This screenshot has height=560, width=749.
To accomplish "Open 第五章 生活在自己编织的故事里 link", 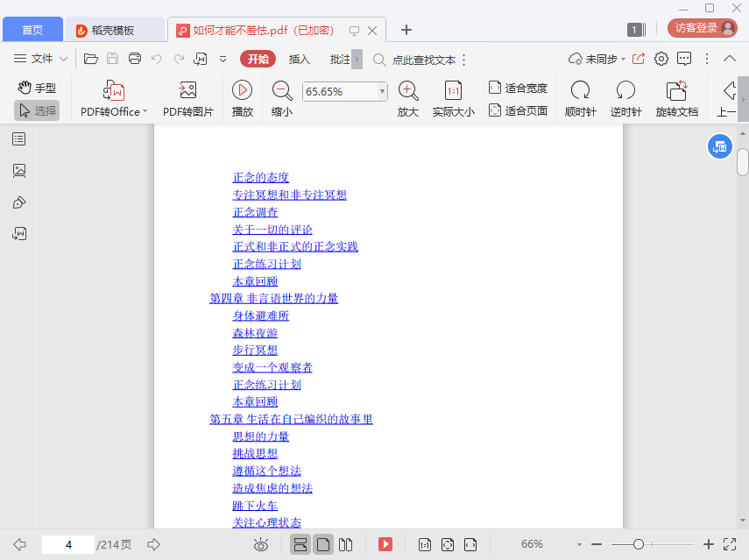I will pyautogui.click(x=291, y=419).
